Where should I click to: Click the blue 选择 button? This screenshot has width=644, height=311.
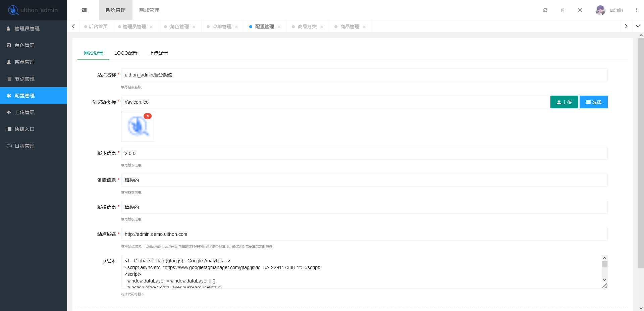594,102
